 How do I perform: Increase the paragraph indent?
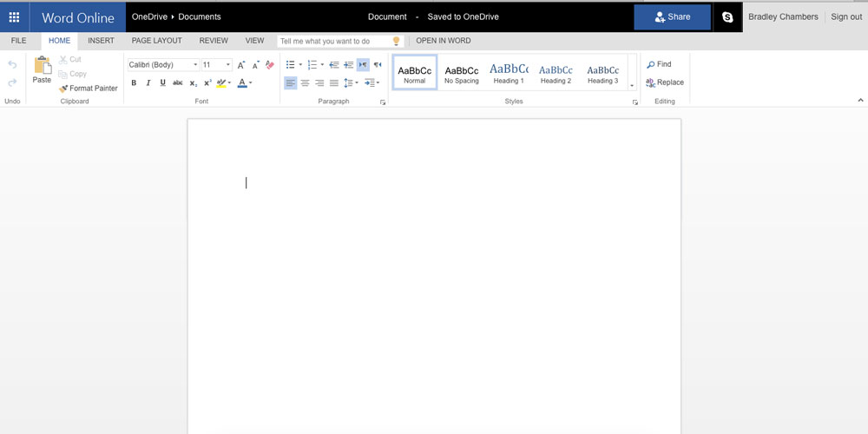pos(348,65)
